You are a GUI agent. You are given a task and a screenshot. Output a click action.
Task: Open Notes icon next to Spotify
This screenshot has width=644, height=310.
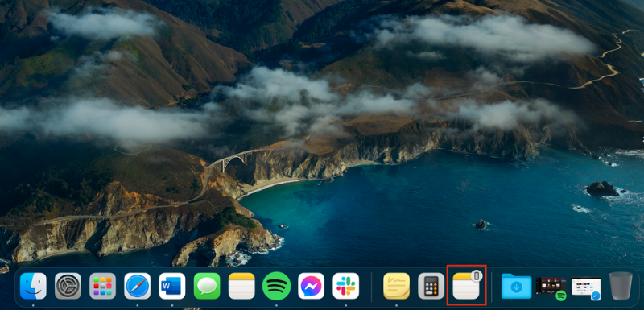pos(242,286)
